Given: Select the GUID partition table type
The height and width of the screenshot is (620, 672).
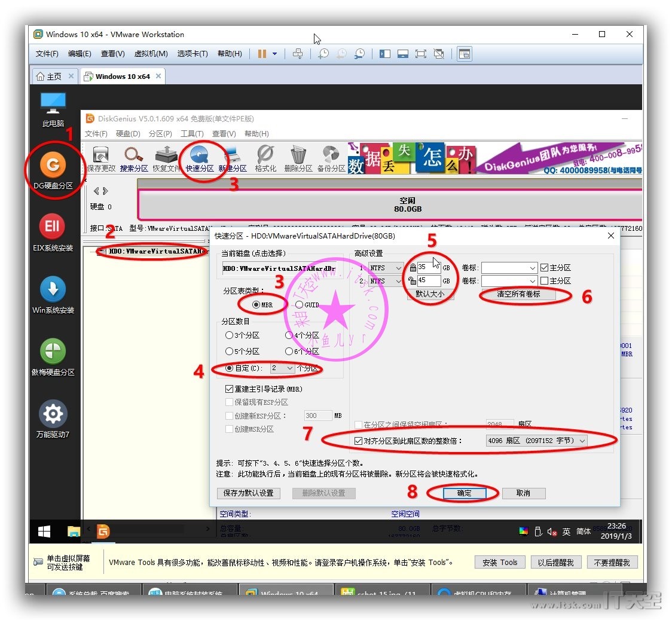Looking at the screenshot, I should coord(299,305).
